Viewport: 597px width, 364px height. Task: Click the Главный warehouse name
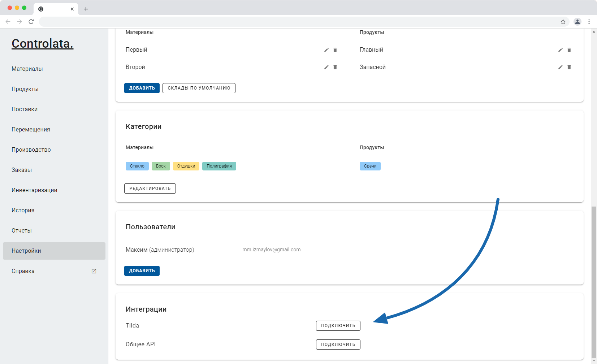tap(371, 50)
